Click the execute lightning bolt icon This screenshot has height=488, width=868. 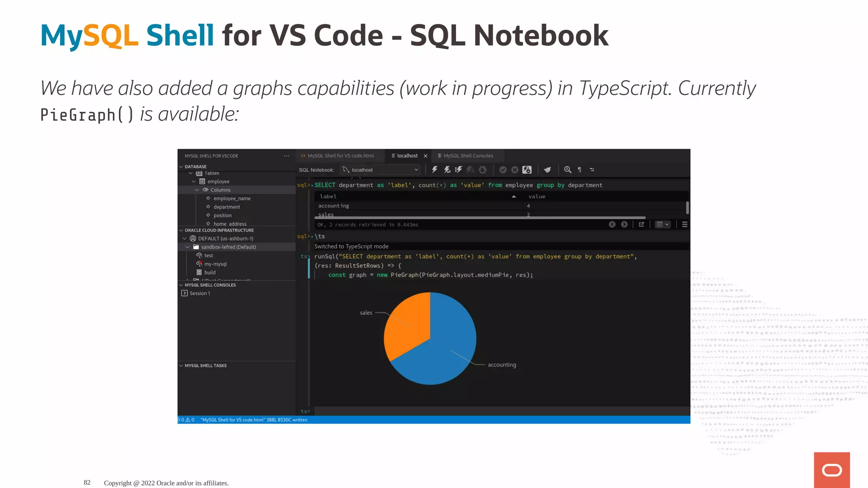pos(434,170)
